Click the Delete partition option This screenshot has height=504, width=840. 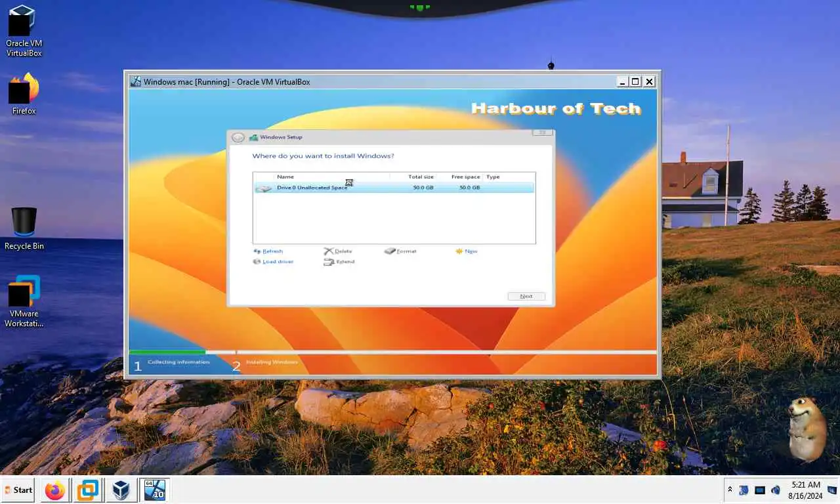pos(338,251)
